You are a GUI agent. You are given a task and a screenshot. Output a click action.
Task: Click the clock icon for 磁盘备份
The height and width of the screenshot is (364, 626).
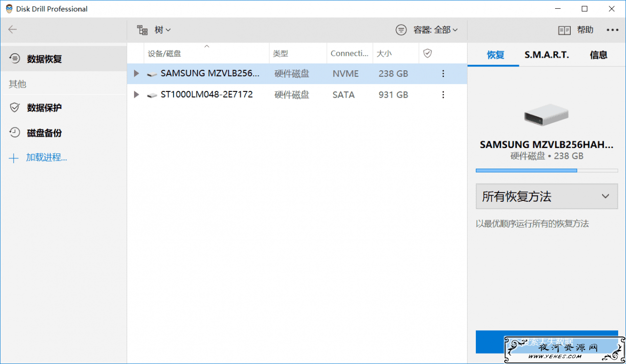[15, 132]
